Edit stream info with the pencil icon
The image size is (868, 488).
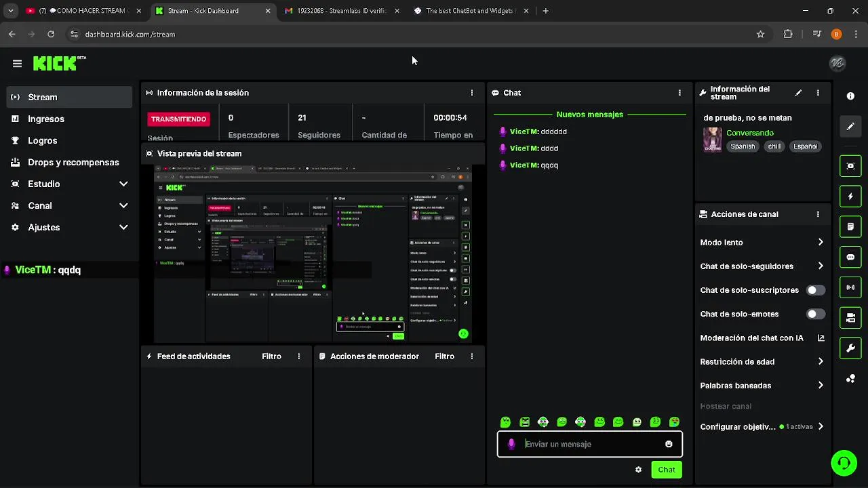798,93
